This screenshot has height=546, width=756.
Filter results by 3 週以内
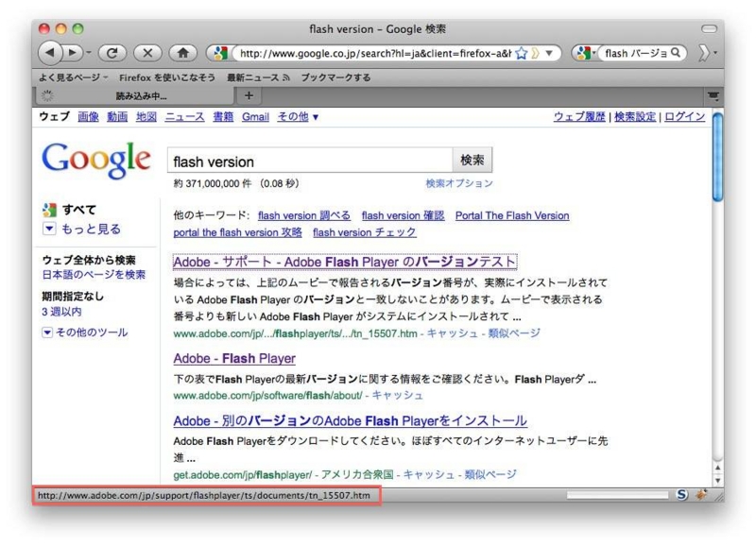[61, 312]
